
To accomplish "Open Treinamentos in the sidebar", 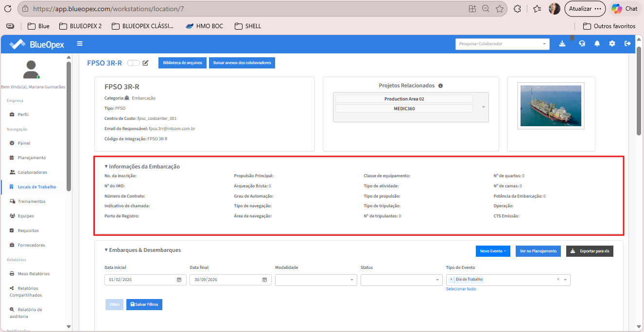I will (31, 201).
